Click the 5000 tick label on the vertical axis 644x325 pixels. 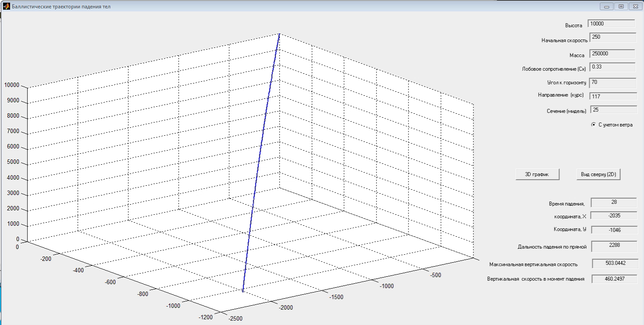coord(13,162)
